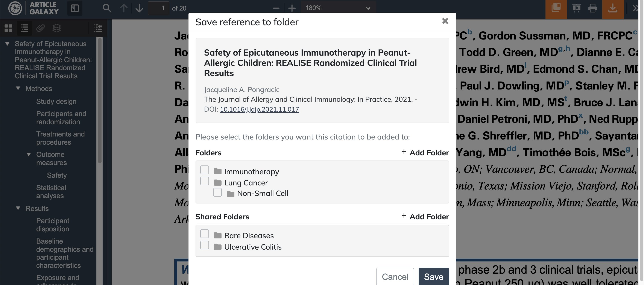Open the document attachments panel

(x=41, y=28)
